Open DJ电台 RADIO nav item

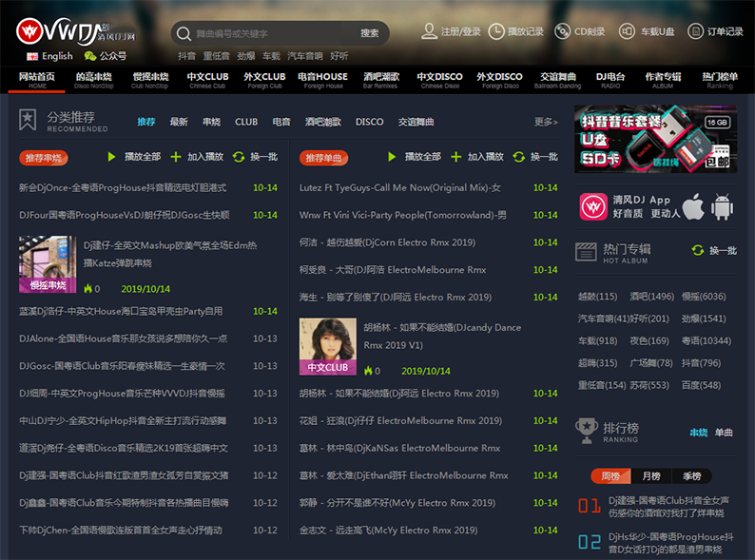(610, 80)
